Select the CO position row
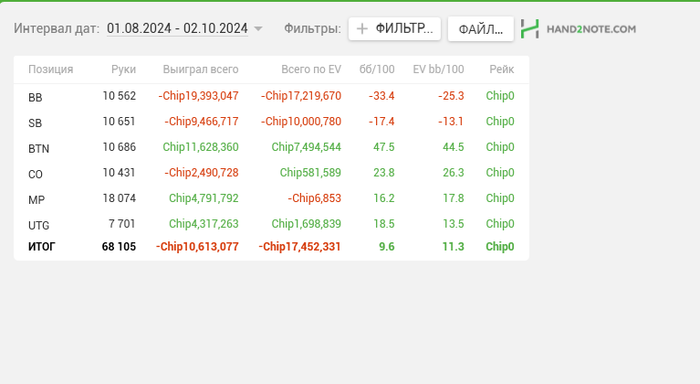Image resolution: width=700 pixels, height=384 pixels. point(271,172)
